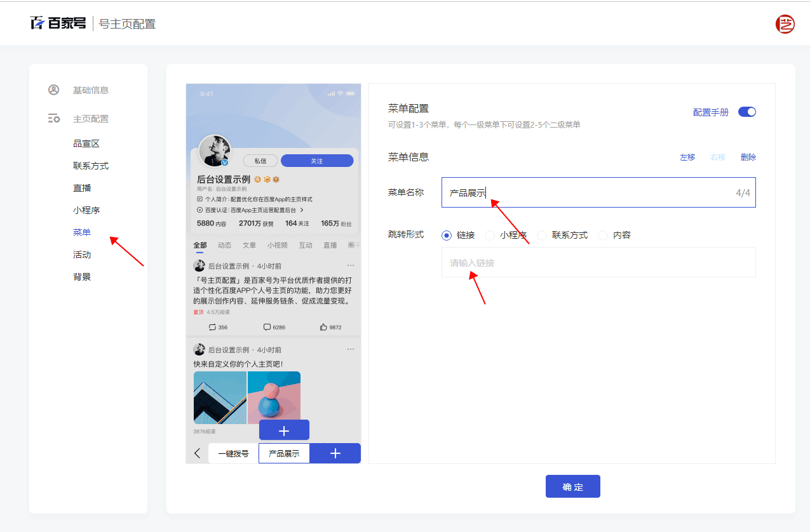Focus the 请输入链接 input field

[598, 262]
